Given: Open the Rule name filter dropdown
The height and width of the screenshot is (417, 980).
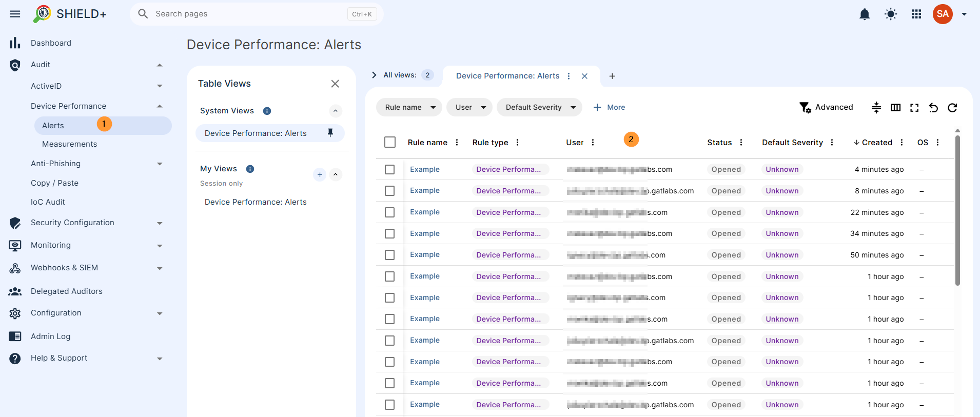Looking at the screenshot, I should [409, 107].
